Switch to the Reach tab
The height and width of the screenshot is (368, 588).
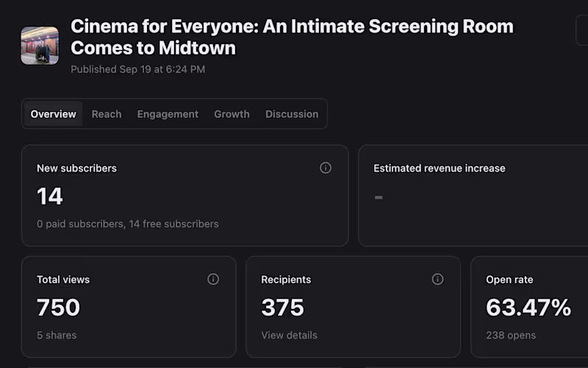(107, 114)
